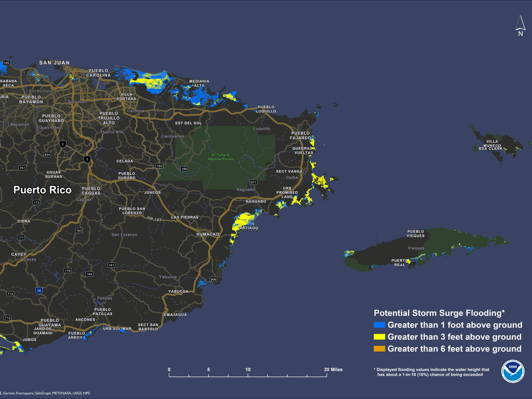The height and width of the screenshot is (399, 532).
Task: Click the north arrow compass icon
Action: click(x=520, y=27)
